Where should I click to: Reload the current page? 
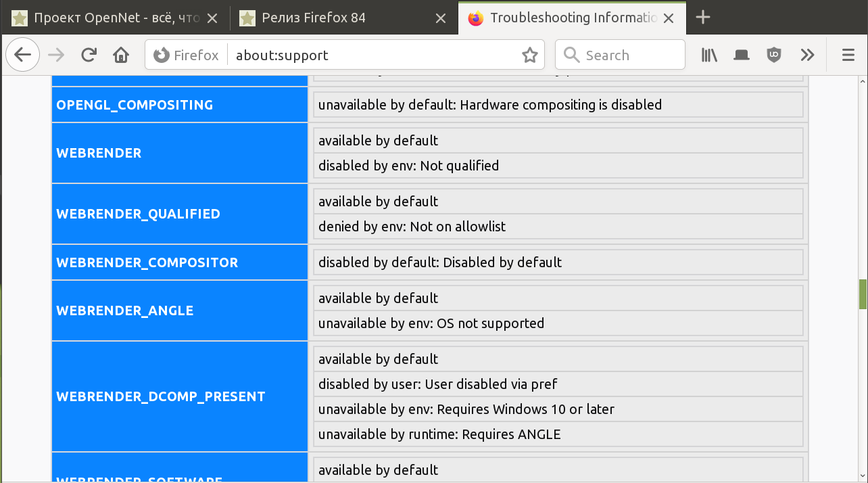click(x=89, y=55)
